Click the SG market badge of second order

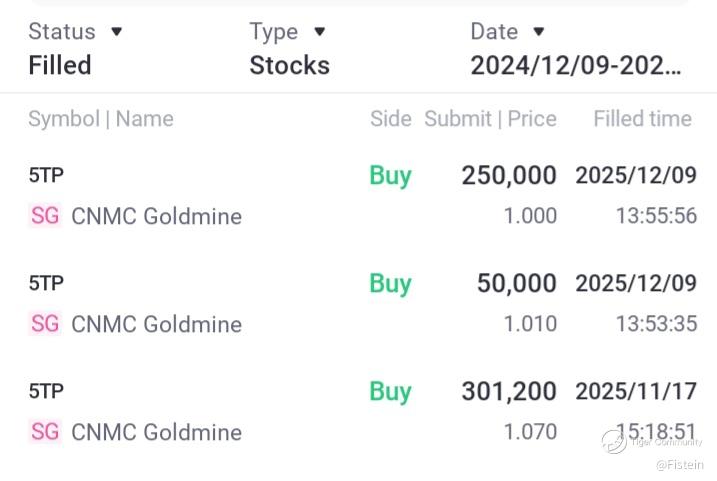(45, 324)
